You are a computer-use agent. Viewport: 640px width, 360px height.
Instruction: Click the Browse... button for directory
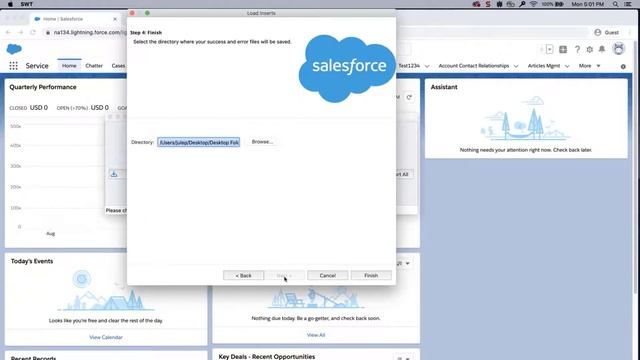262,142
